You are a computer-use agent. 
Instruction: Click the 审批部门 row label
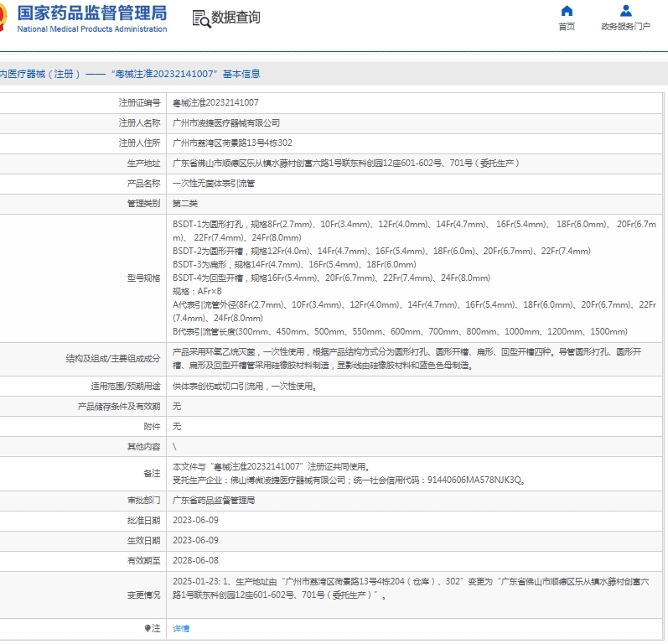[x=143, y=501]
